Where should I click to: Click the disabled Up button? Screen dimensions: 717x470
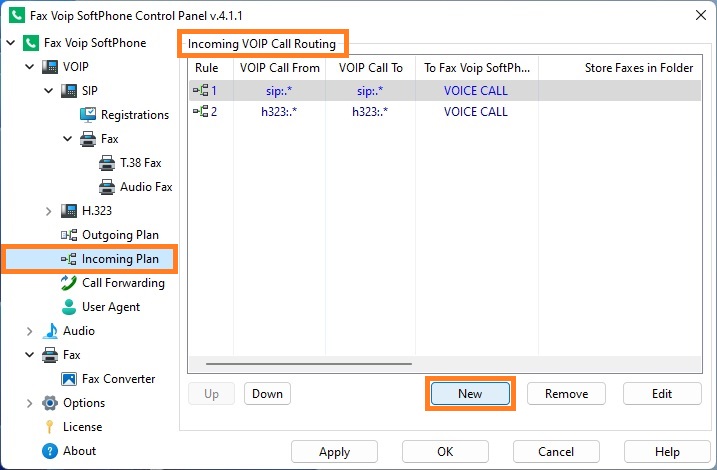pos(211,394)
